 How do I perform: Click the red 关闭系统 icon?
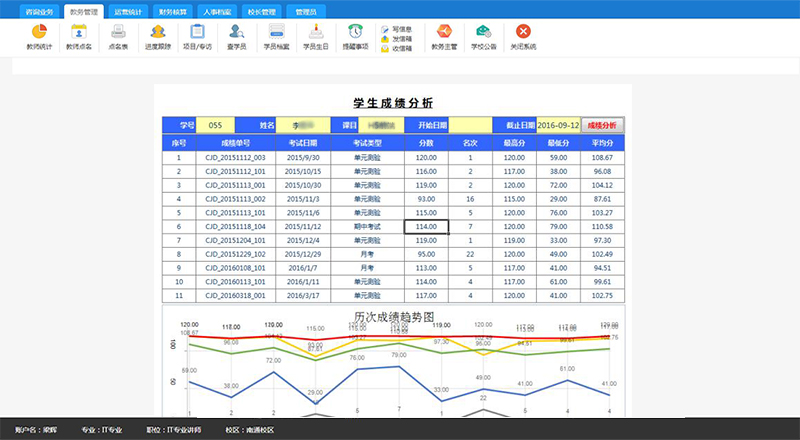[523, 33]
